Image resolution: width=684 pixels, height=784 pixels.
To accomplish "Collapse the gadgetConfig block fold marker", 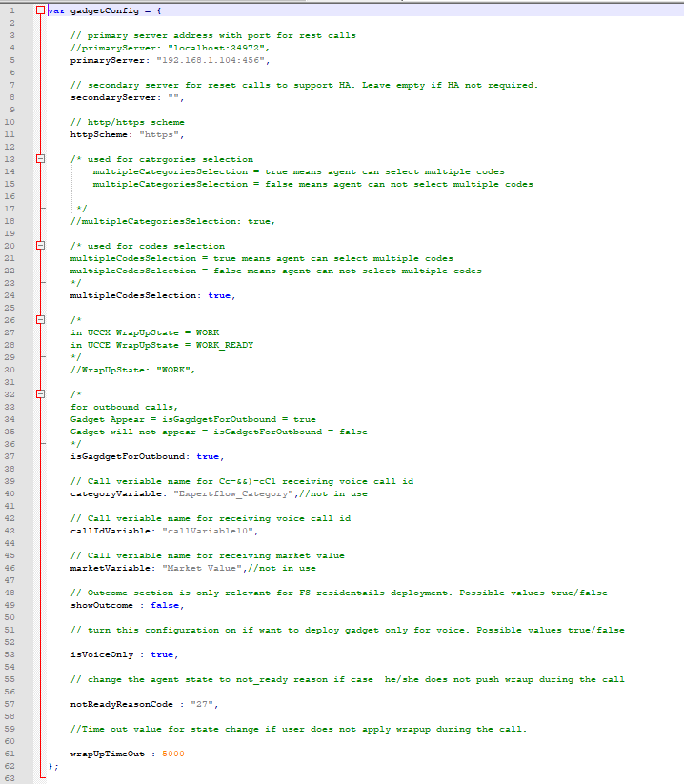I will (x=40, y=10).
